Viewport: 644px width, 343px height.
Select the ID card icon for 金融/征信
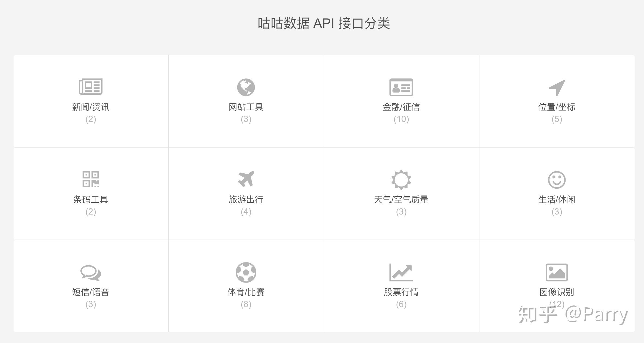pos(401,87)
